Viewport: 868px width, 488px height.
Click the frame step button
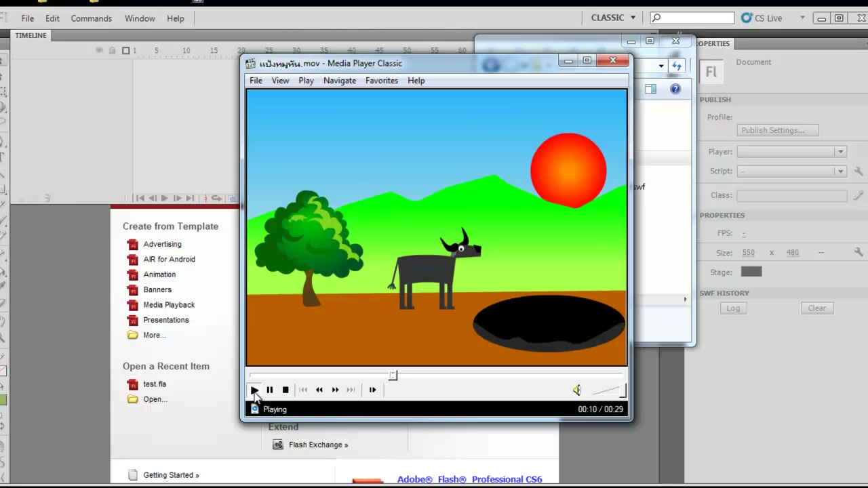point(372,390)
